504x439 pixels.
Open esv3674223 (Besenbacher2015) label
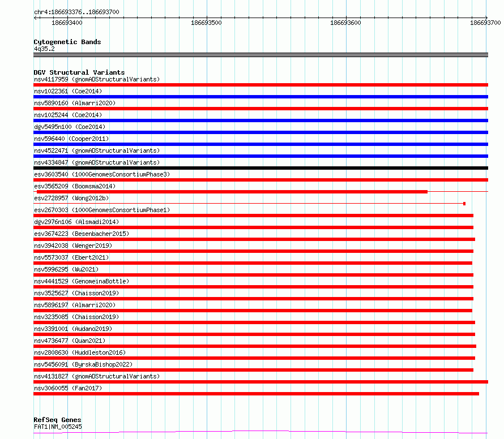(x=82, y=234)
